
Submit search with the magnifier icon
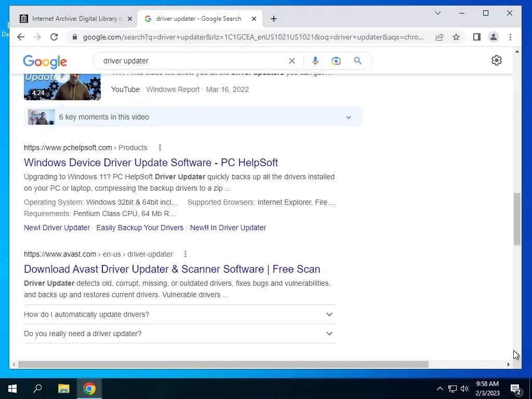click(x=357, y=61)
